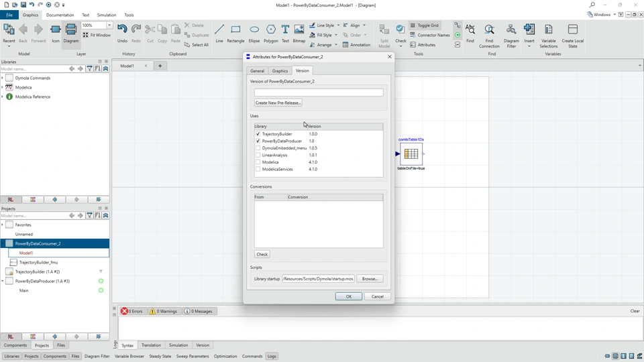The height and width of the screenshot is (362, 644).
Task: Cancel the Attributes dialog
Action: point(378,296)
